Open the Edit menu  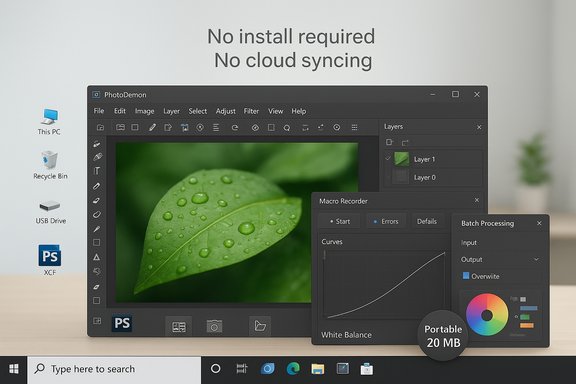[x=120, y=111]
